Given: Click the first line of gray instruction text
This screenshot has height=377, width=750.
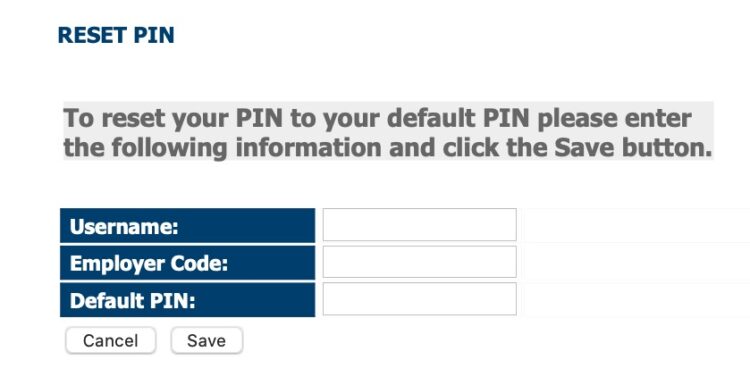Looking at the screenshot, I should click(x=377, y=118).
